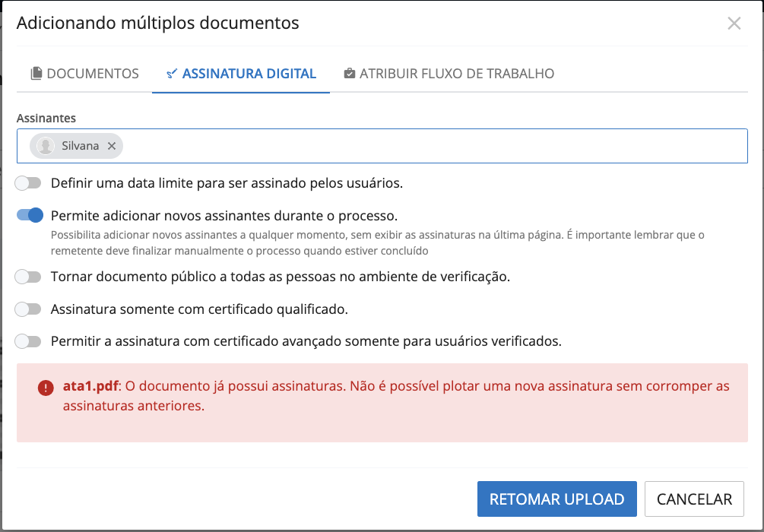The width and height of the screenshot is (764, 532).
Task: Enable the signing deadline date toggle
Action: [x=29, y=183]
